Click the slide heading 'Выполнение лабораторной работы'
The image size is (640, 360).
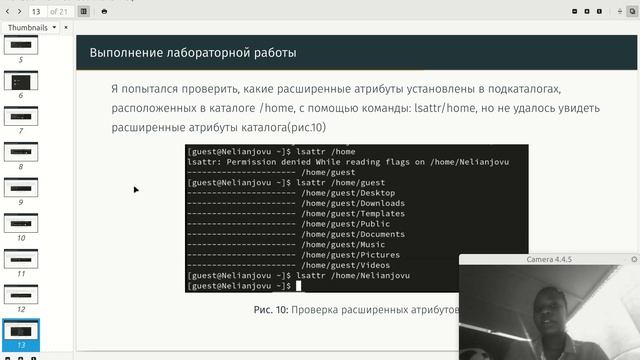pyautogui.click(x=193, y=53)
